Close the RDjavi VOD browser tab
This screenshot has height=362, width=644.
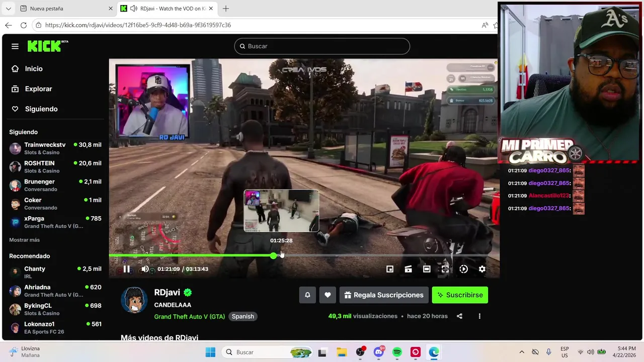[211, 9]
